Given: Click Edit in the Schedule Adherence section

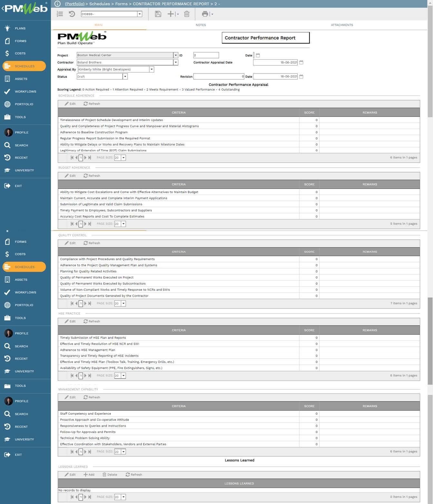Looking at the screenshot, I should pyautogui.click(x=70, y=104).
